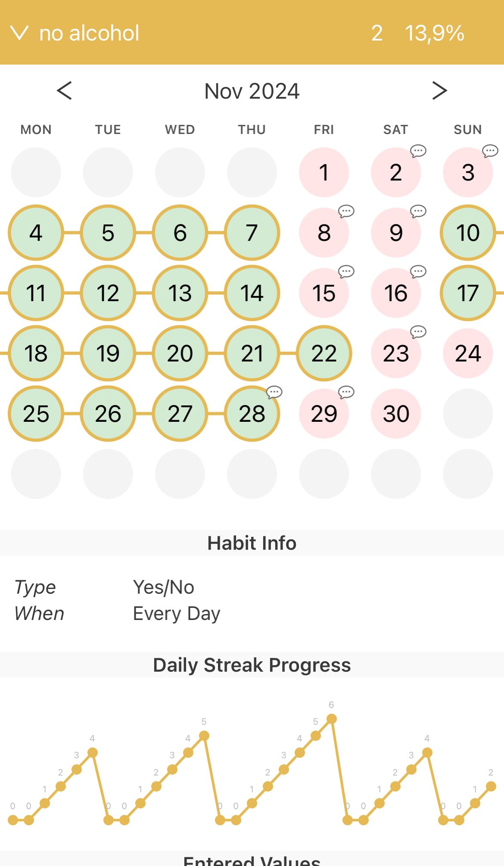The height and width of the screenshot is (866, 504).
Task: Select the Nov 2024 month title
Action: click(252, 91)
